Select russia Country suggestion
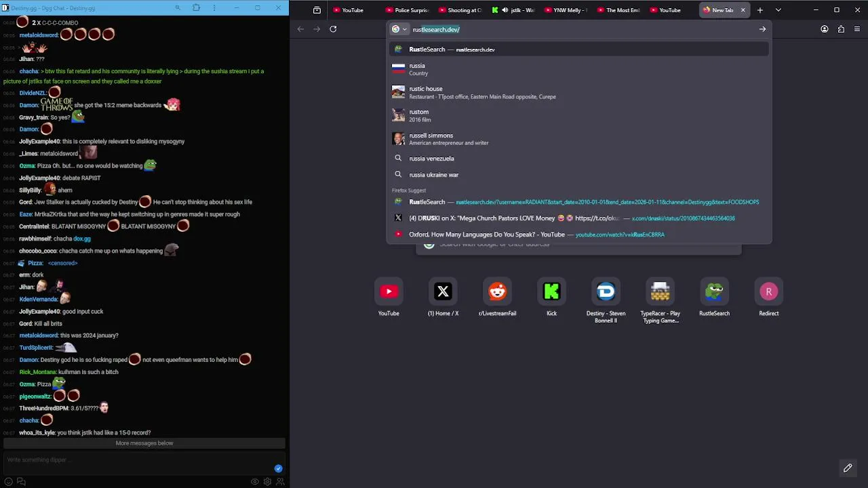Image resolution: width=868 pixels, height=488 pixels. coord(579,69)
